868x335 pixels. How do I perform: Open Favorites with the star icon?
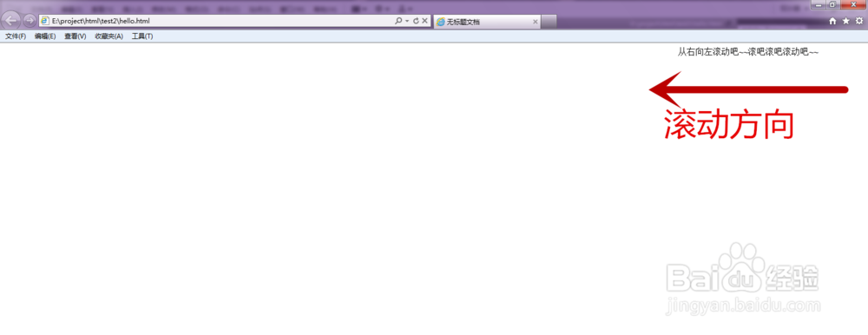point(845,21)
